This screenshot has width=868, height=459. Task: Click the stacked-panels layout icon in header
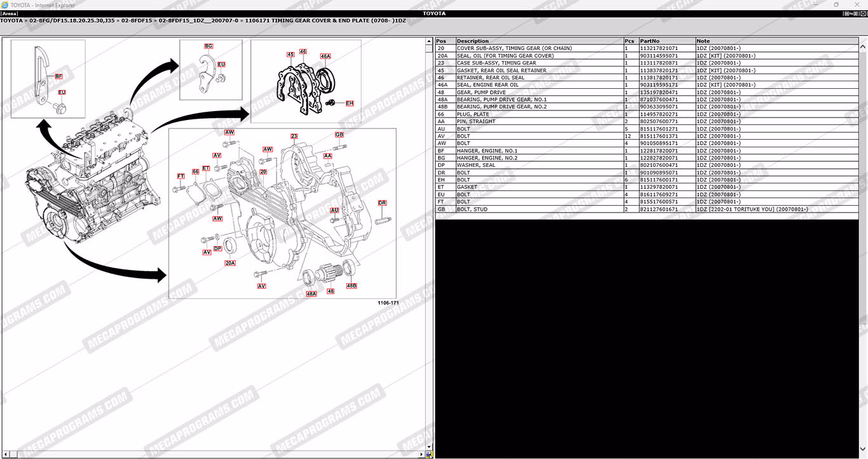click(x=855, y=13)
